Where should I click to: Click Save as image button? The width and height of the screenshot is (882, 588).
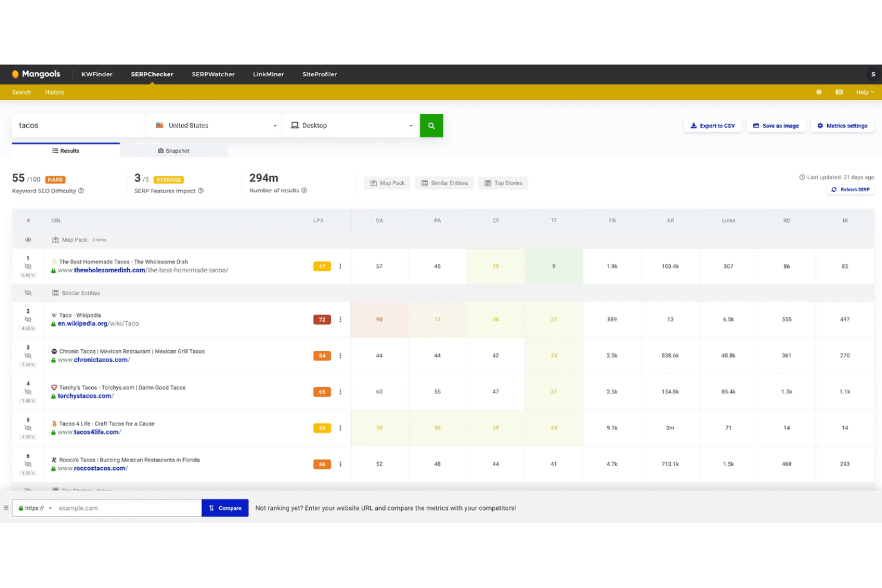(776, 126)
